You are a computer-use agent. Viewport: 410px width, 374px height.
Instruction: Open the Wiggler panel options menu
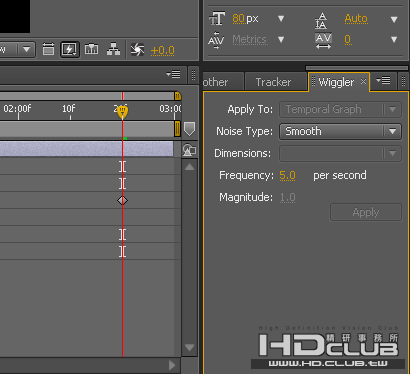pyautogui.click(x=383, y=80)
